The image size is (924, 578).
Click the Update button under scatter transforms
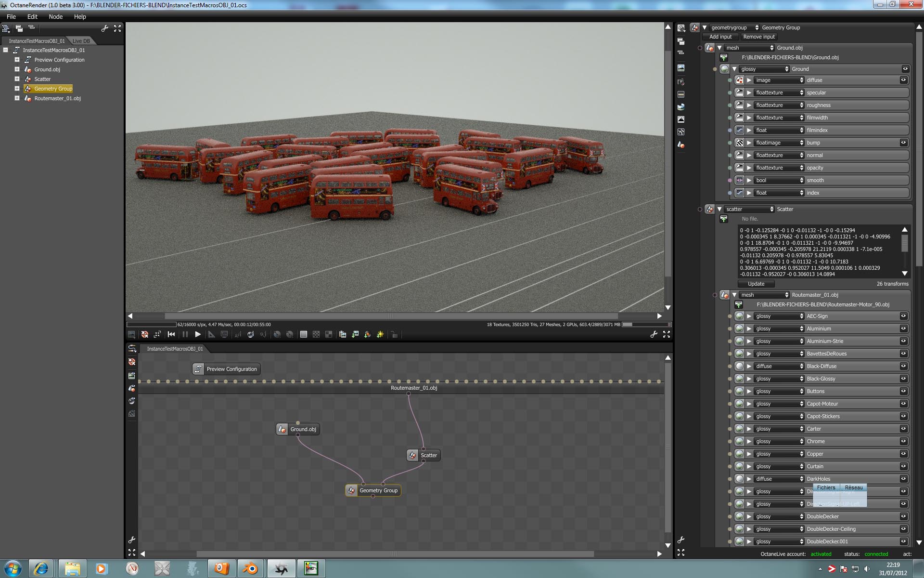(756, 284)
